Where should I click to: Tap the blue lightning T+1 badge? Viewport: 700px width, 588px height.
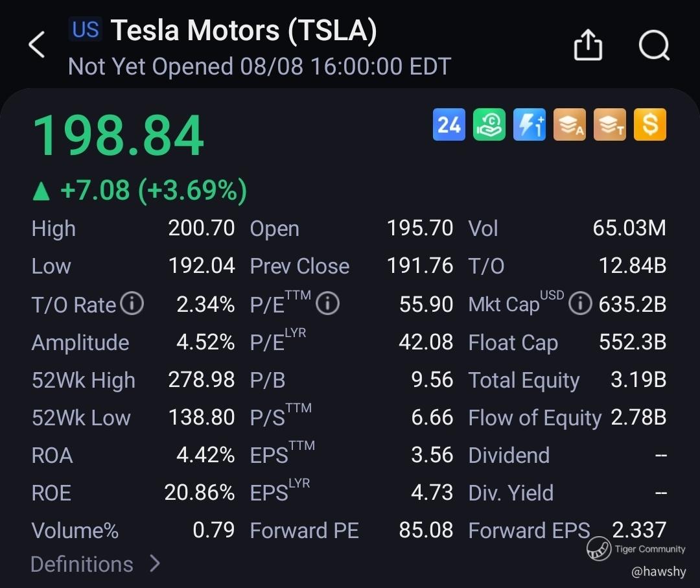click(530, 124)
